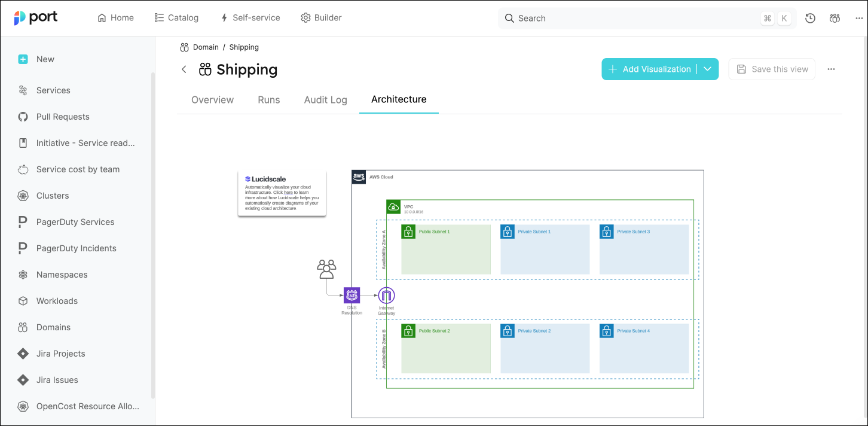868x426 pixels.
Task: Open the audit history clock icon
Action: click(x=810, y=18)
